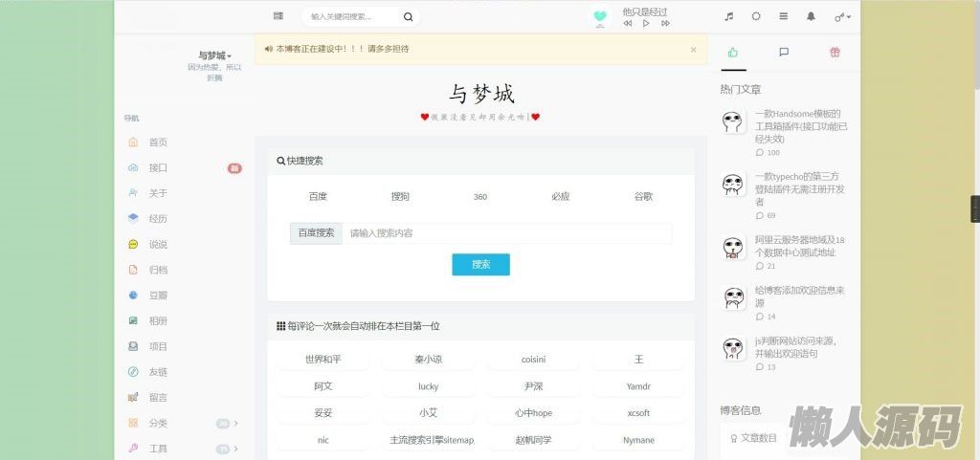
Task: Open article js判断网站访问来源
Action: pos(795,347)
